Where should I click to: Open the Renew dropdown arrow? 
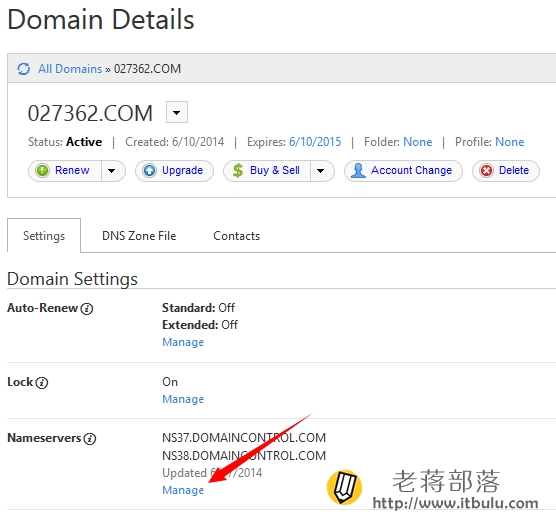(x=112, y=171)
